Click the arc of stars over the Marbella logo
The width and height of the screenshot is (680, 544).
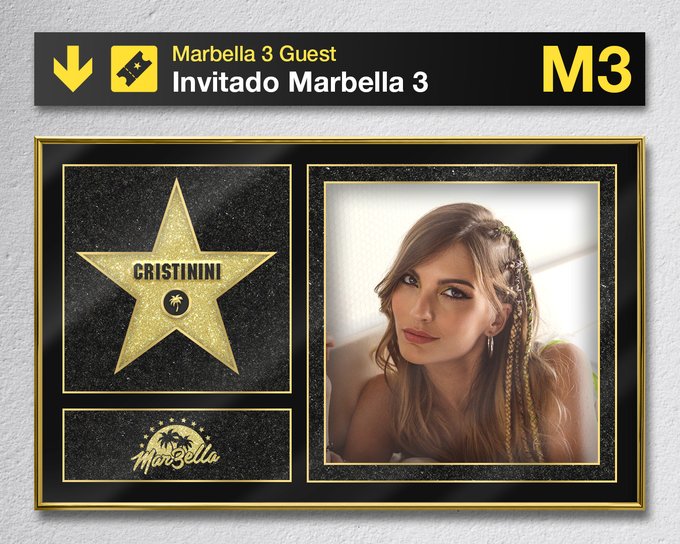[x=176, y=426]
